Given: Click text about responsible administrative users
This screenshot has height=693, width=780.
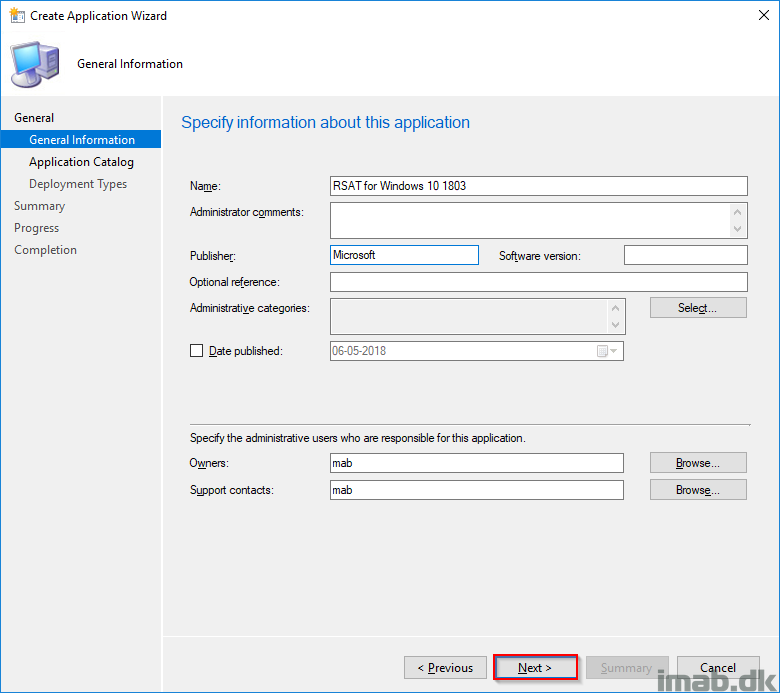Looking at the screenshot, I should (358, 438).
